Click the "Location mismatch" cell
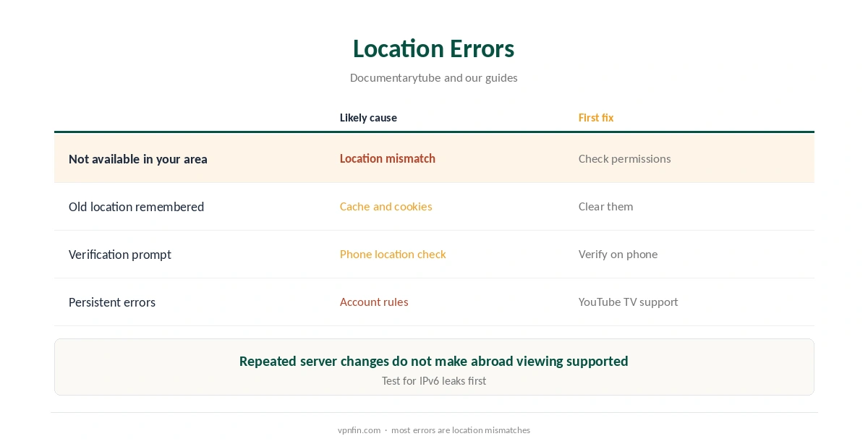The width and height of the screenshot is (868, 444). click(x=388, y=158)
